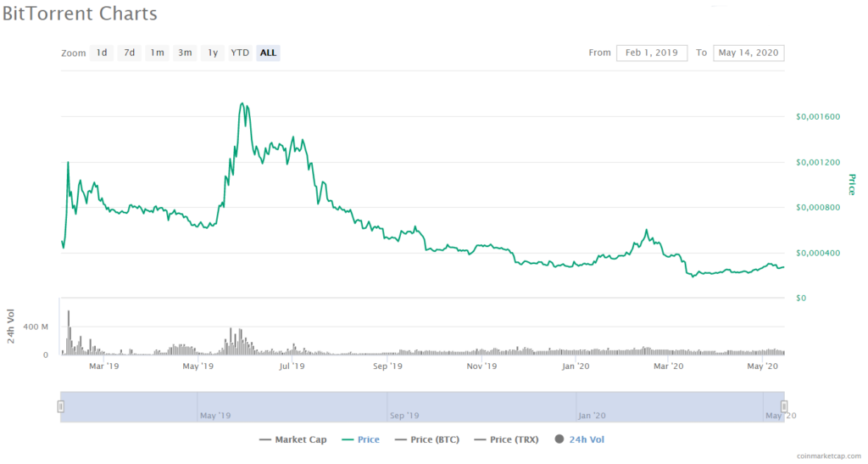Click the May '19 x-axis label below volume
This screenshot has width=868, height=464.
[198, 366]
